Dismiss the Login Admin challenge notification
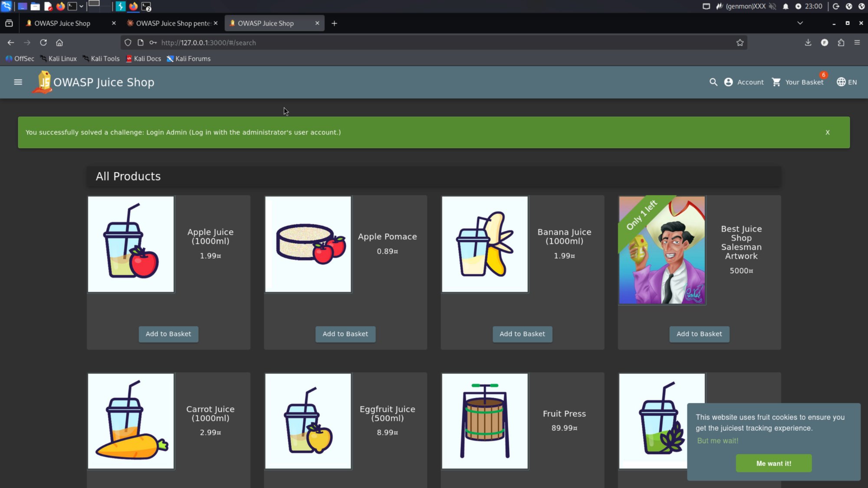868x488 pixels. tap(828, 132)
